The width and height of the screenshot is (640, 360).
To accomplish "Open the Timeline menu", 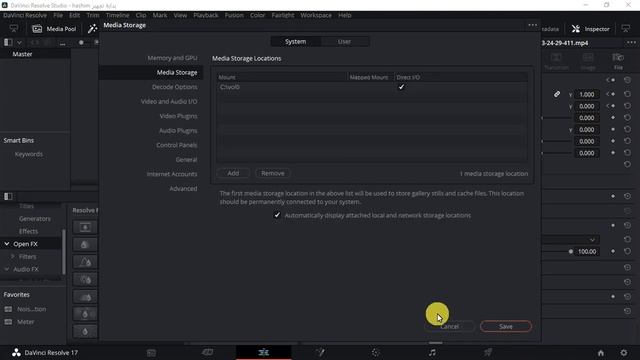I will (x=118, y=15).
